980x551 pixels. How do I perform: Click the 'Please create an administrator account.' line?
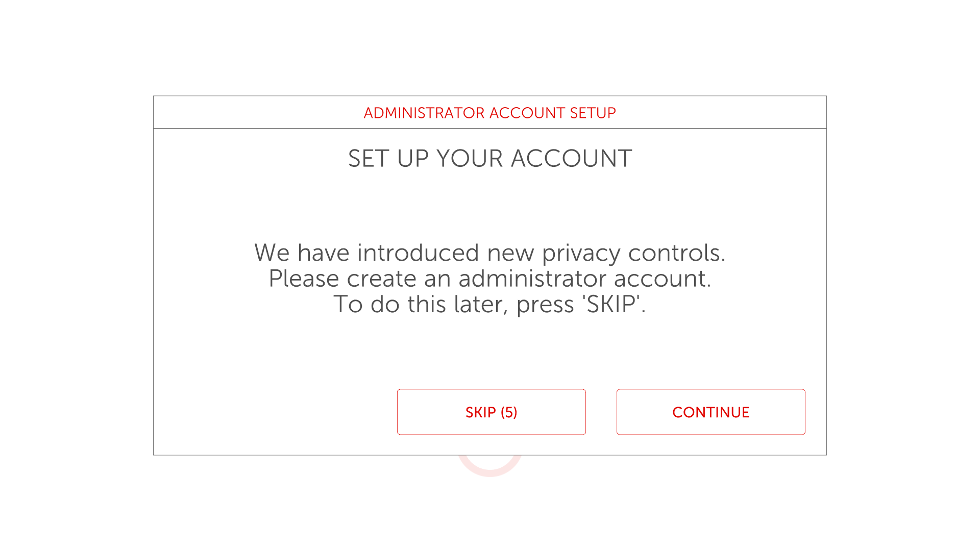point(490,279)
